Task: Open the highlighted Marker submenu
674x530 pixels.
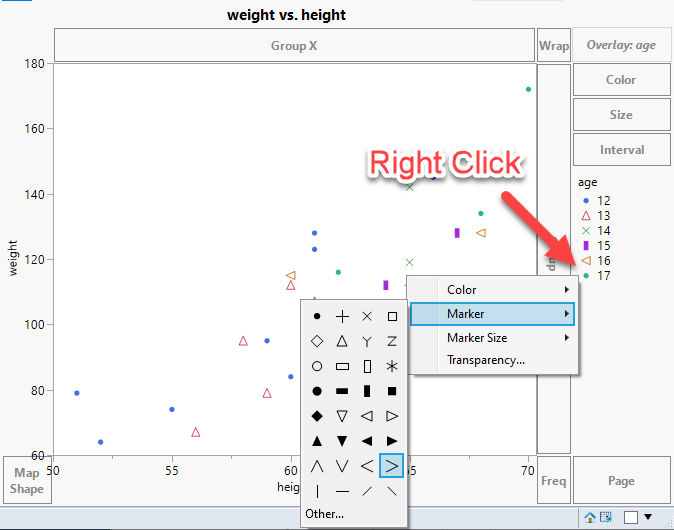Action: click(492, 314)
